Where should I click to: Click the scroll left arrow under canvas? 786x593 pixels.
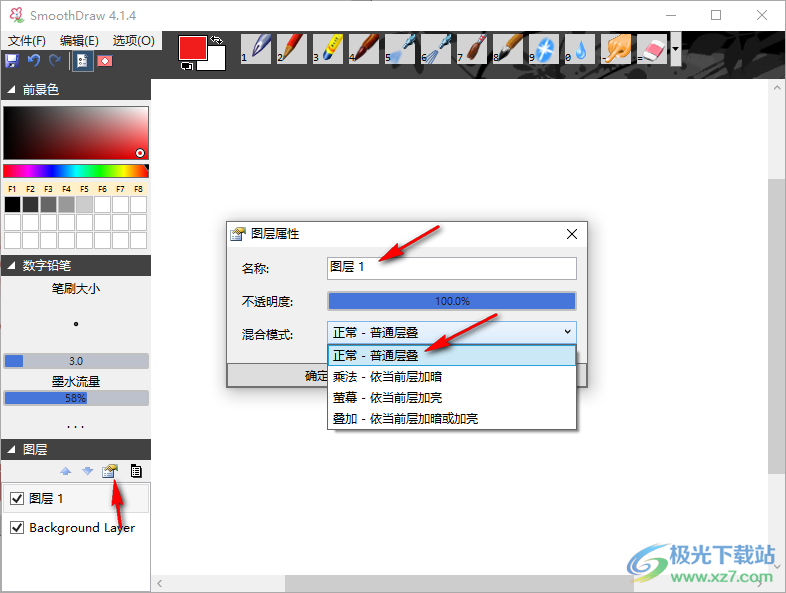click(159, 583)
